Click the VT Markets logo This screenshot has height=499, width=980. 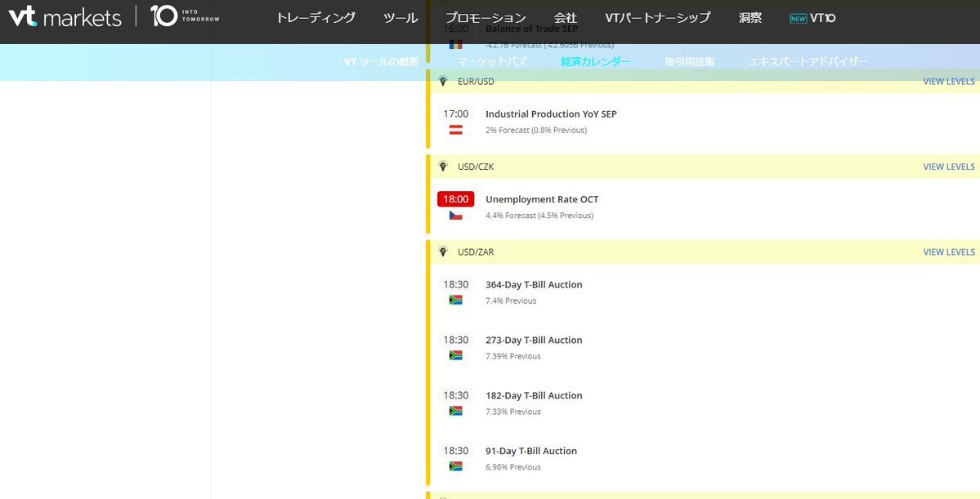[64, 16]
